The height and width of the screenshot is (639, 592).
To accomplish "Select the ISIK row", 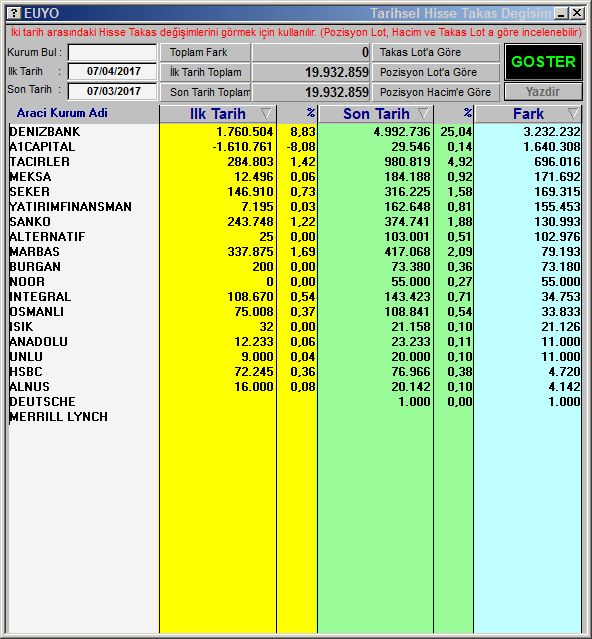I will [295, 327].
